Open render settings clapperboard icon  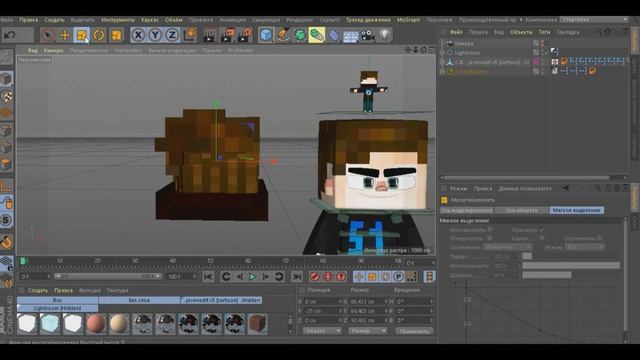point(245,36)
